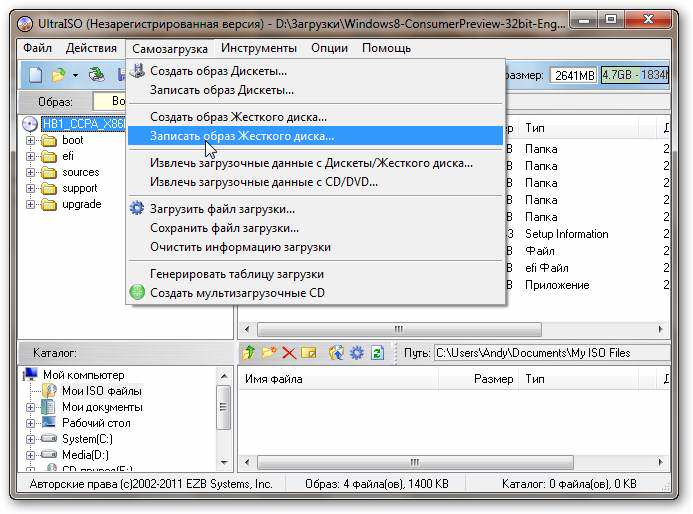Image resolution: width=693 pixels, height=514 pixels.
Task: Click the 'Имя файла' column header
Action: 273,379
